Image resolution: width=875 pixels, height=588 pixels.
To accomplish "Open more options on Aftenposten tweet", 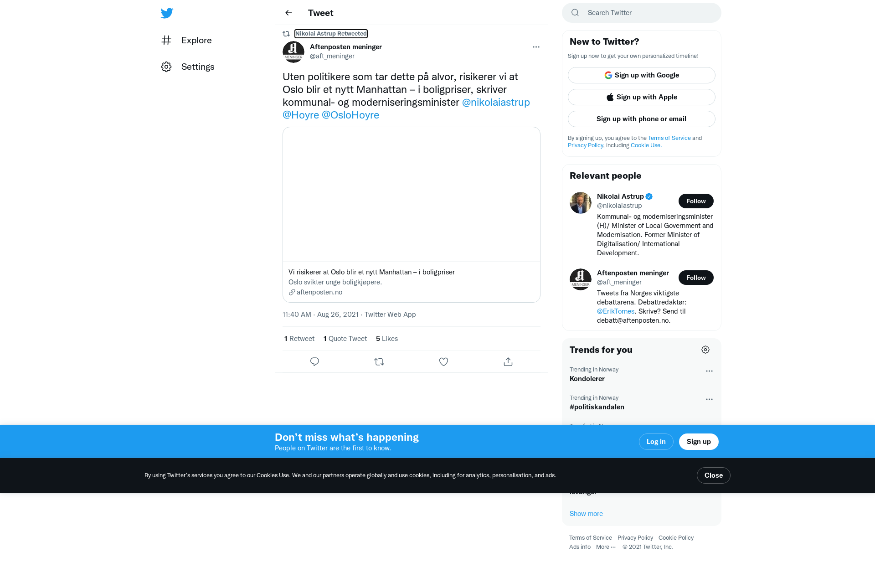I will [536, 47].
